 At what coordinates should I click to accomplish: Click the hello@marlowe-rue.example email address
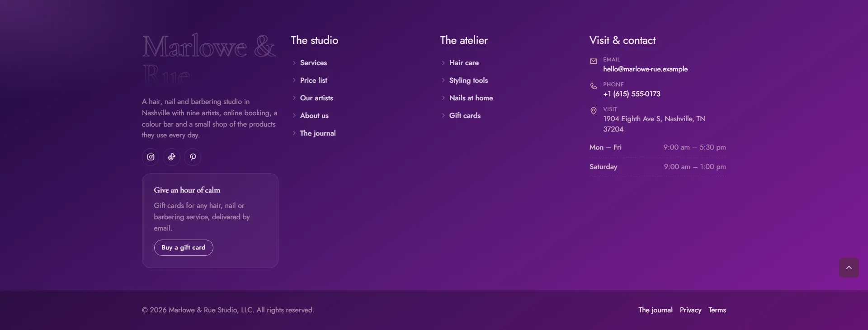click(x=645, y=69)
